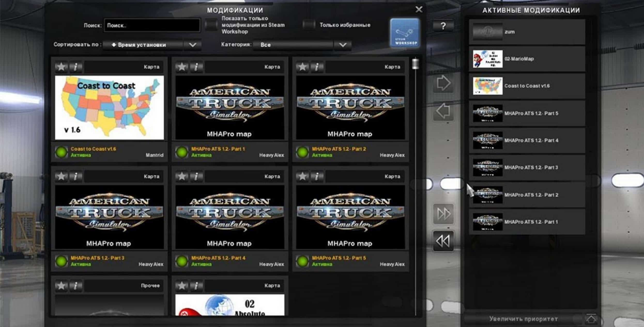644x327 pixels.
Task: Favorite Coast to Coast v1.6 with star
Action: 61,67
